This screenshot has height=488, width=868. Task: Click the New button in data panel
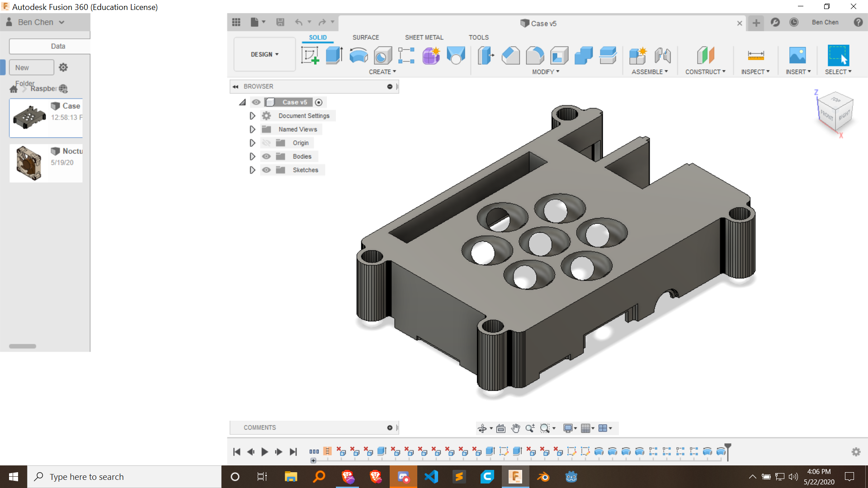coord(31,67)
